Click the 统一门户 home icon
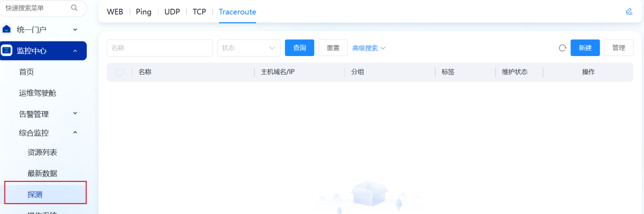Viewport: 644px width, 214px height. pyautogui.click(x=7, y=29)
